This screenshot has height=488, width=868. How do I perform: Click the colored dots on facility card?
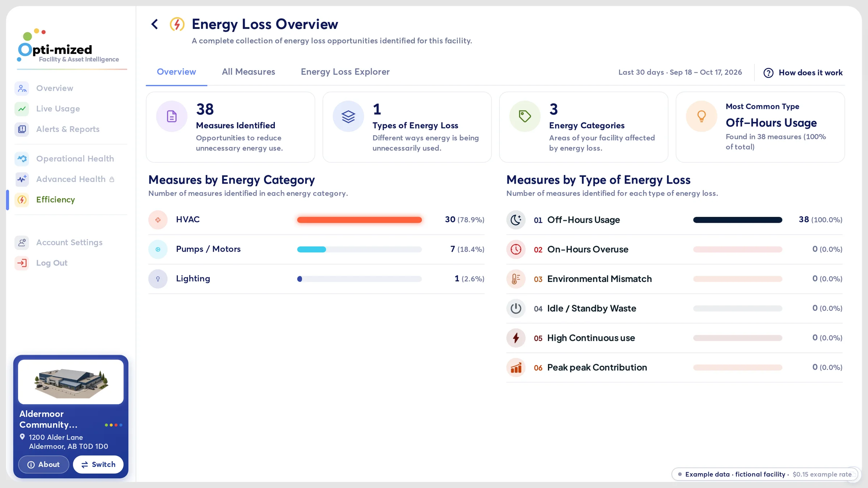114,425
